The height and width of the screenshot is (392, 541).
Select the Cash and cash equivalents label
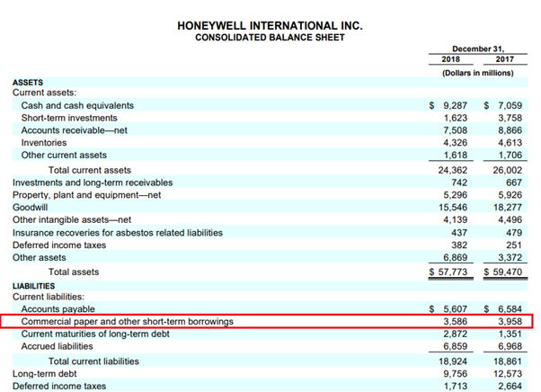77,105
